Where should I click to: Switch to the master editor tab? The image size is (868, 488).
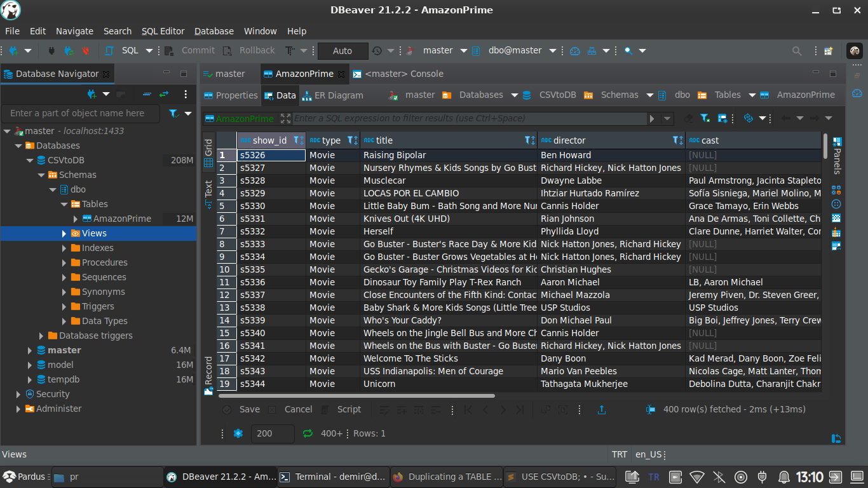[224, 74]
